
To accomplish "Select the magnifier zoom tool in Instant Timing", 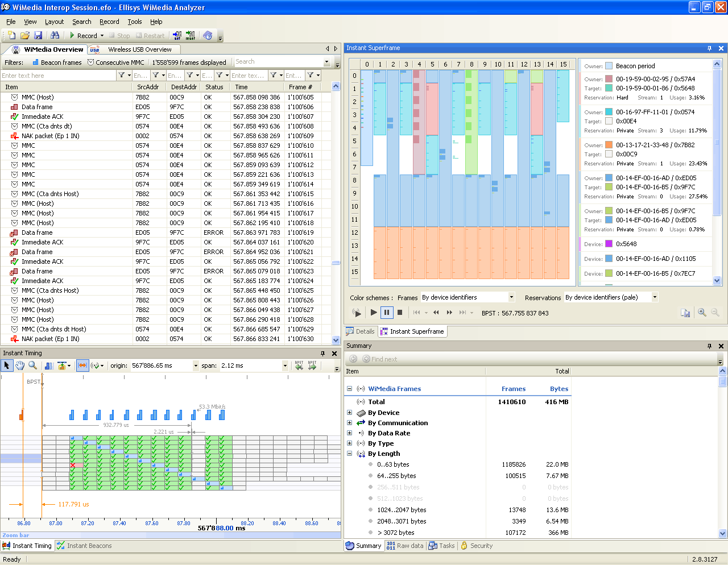I will click(33, 365).
